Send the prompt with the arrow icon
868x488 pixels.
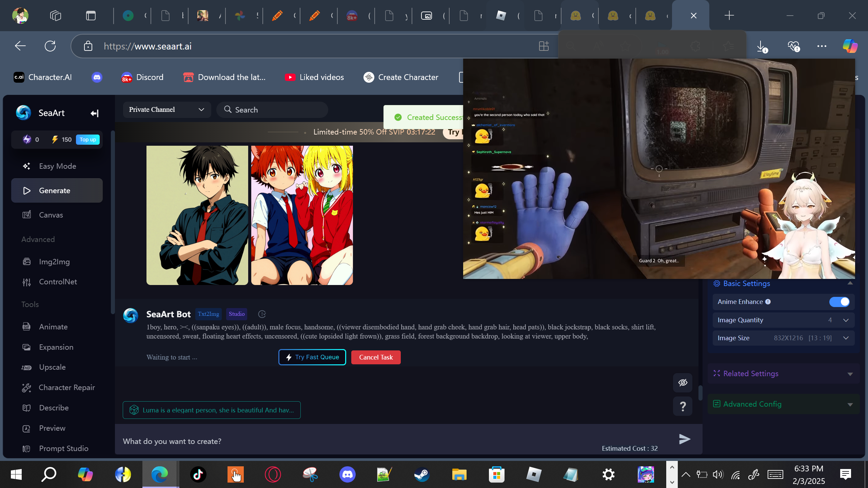click(x=685, y=439)
